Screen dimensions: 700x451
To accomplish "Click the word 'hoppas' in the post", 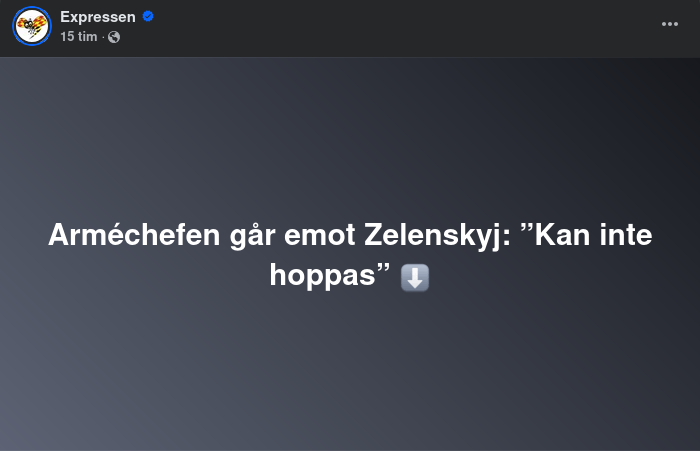I will pyautogui.click(x=323, y=275).
